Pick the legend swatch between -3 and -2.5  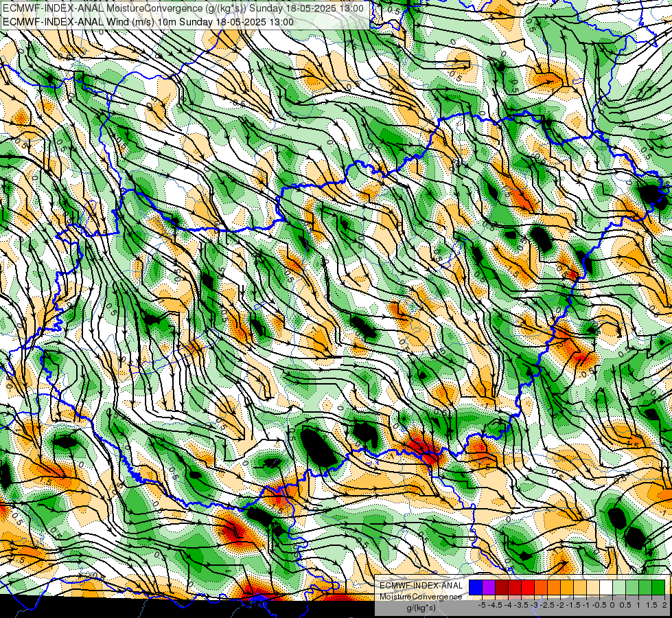(541, 588)
